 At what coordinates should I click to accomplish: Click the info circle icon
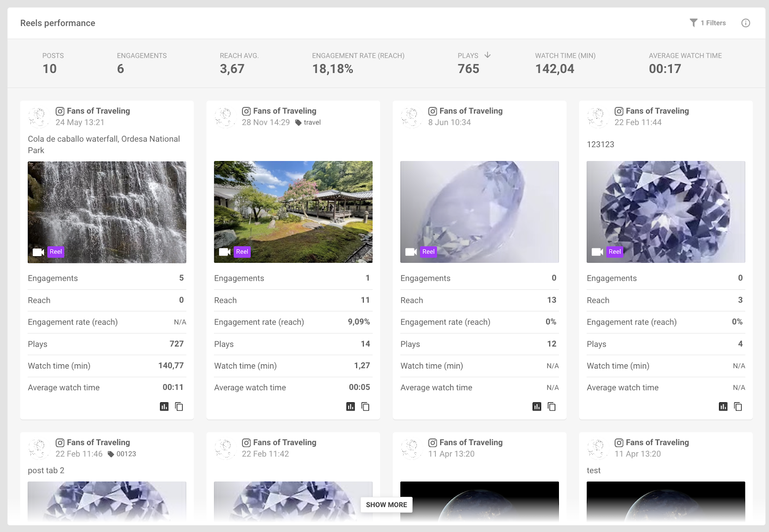(745, 23)
